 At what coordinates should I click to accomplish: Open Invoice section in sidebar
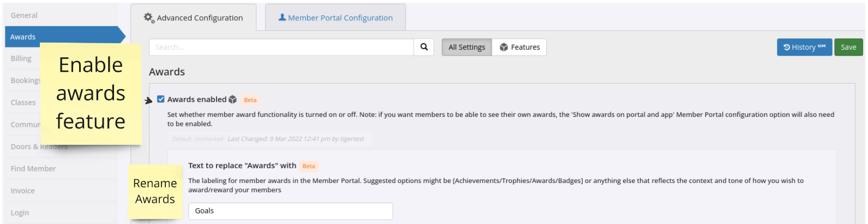tap(23, 191)
